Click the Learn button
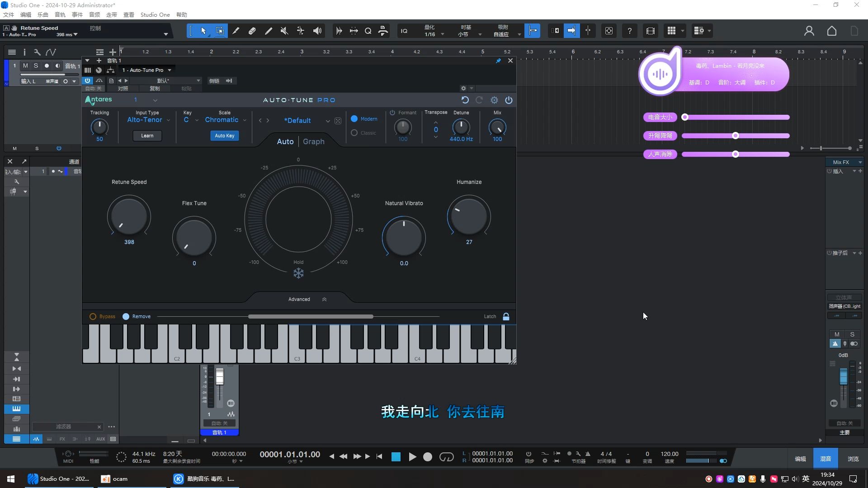Image resolution: width=868 pixels, height=488 pixels. (x=147, y=136)
